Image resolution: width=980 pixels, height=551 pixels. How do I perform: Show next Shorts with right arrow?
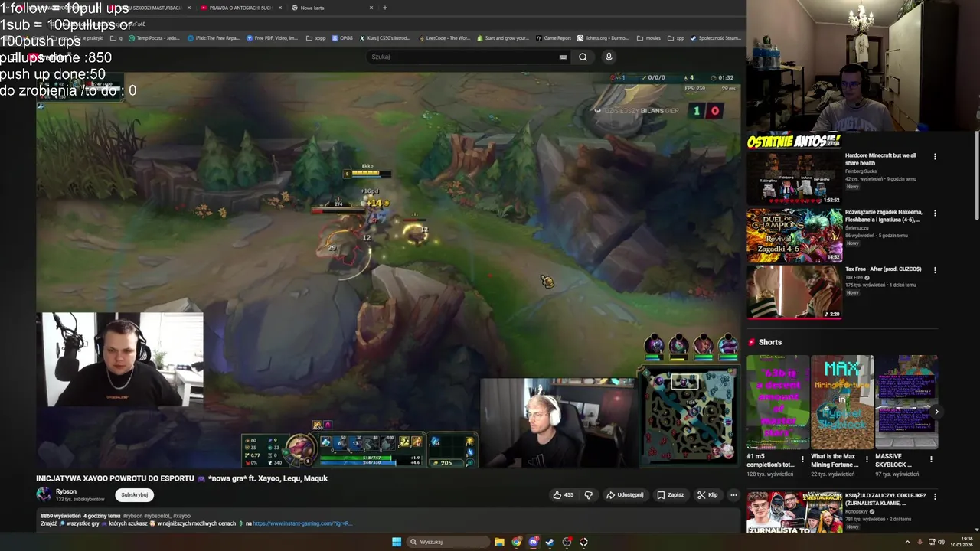click(x=936, y=412)
